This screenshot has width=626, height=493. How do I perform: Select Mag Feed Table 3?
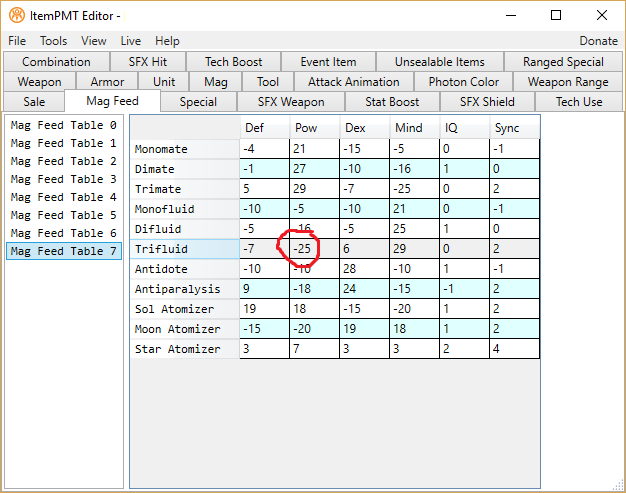(63, 179)
